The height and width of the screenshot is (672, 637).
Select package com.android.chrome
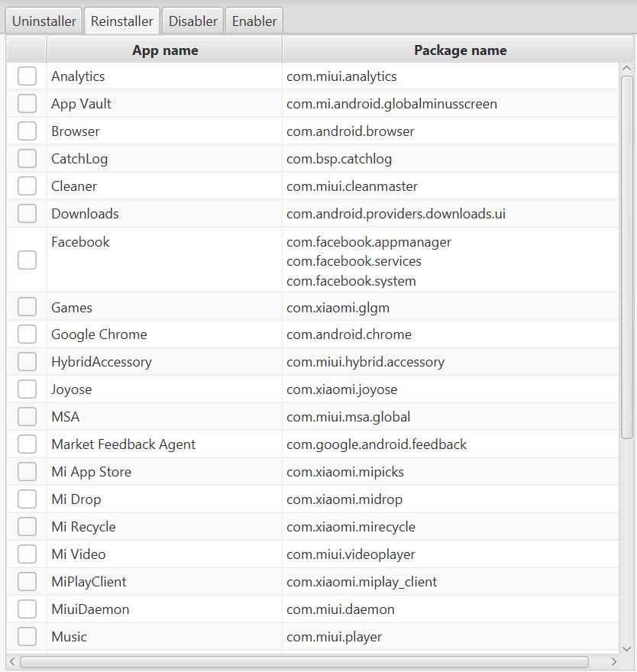349,334
